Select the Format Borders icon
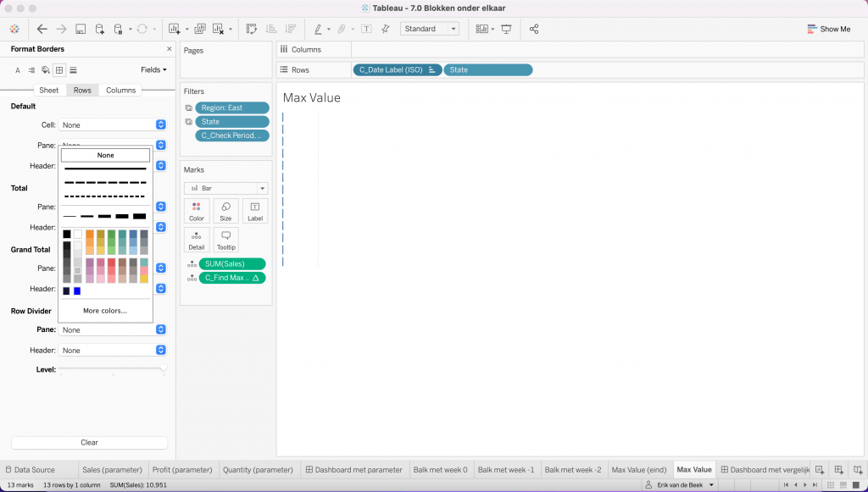The width and height of the screenshot is (868, 492). tap(59, 70)
